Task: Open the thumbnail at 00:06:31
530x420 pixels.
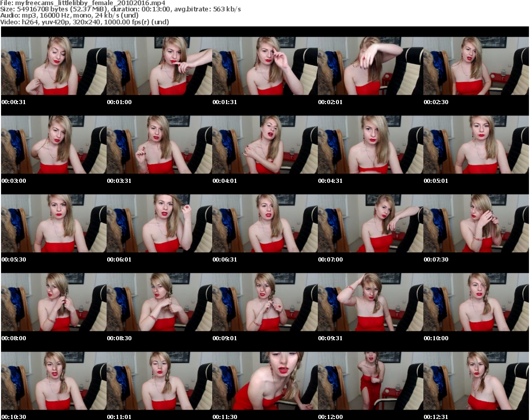Action: (x=265, y=224)
